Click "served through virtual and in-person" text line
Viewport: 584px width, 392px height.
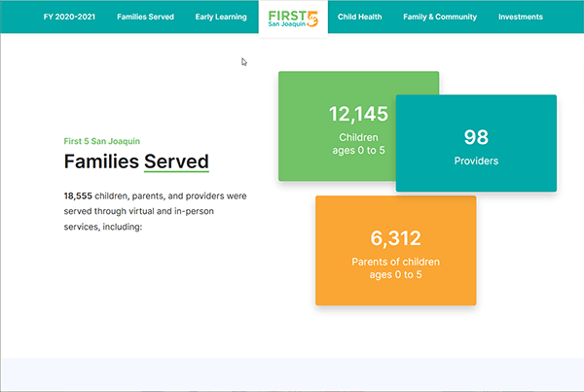[138, 211]
